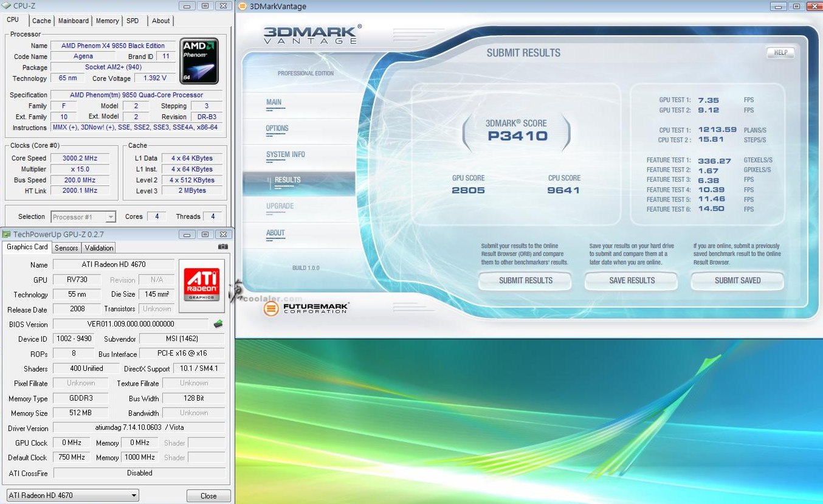This screenshot has width=823, height=504.
Task: Switch to the Memory tab in CPU-Z
Action: [x=107, y=21]
